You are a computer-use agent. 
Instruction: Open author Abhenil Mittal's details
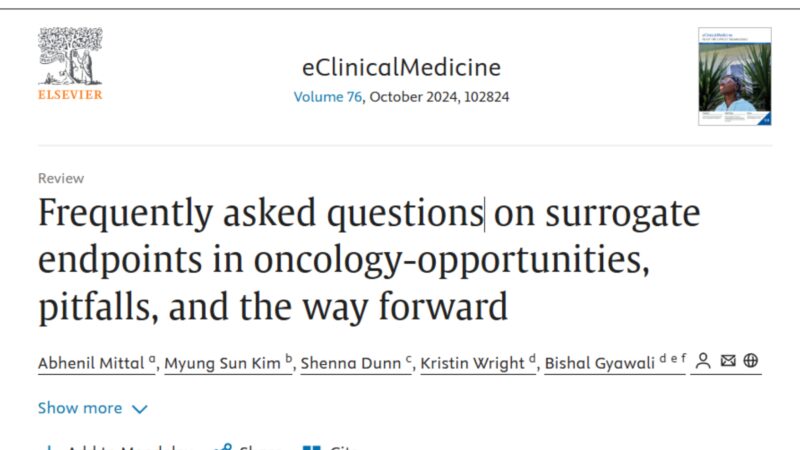(x=92, y=362)
